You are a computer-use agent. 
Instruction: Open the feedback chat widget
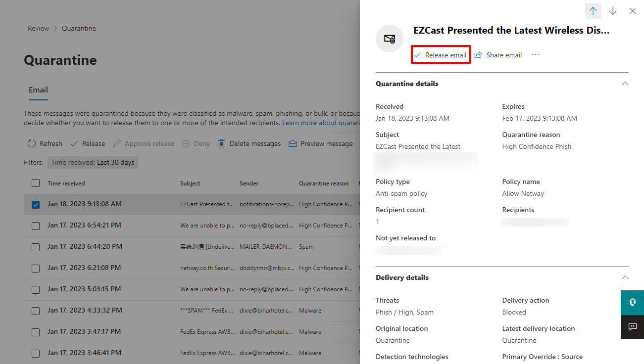pos(632,327)
